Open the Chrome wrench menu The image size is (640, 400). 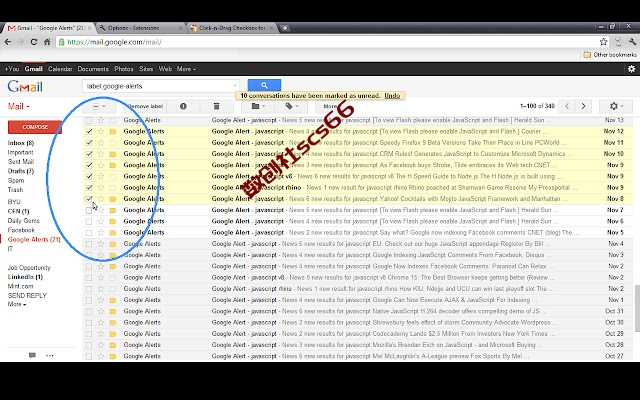632,42
